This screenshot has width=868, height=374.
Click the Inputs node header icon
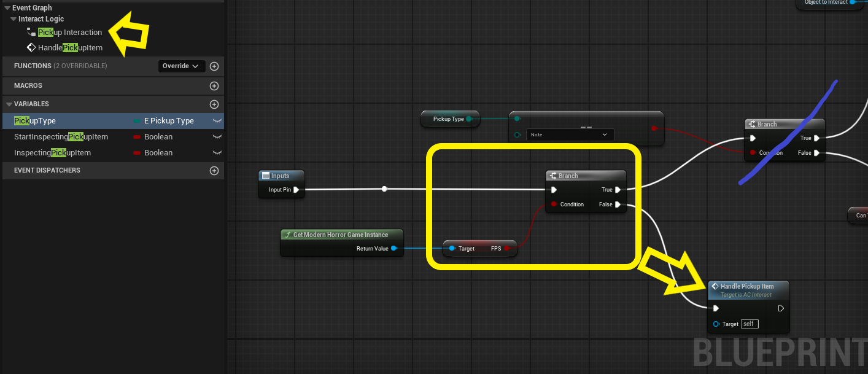(x=265, y=176)
